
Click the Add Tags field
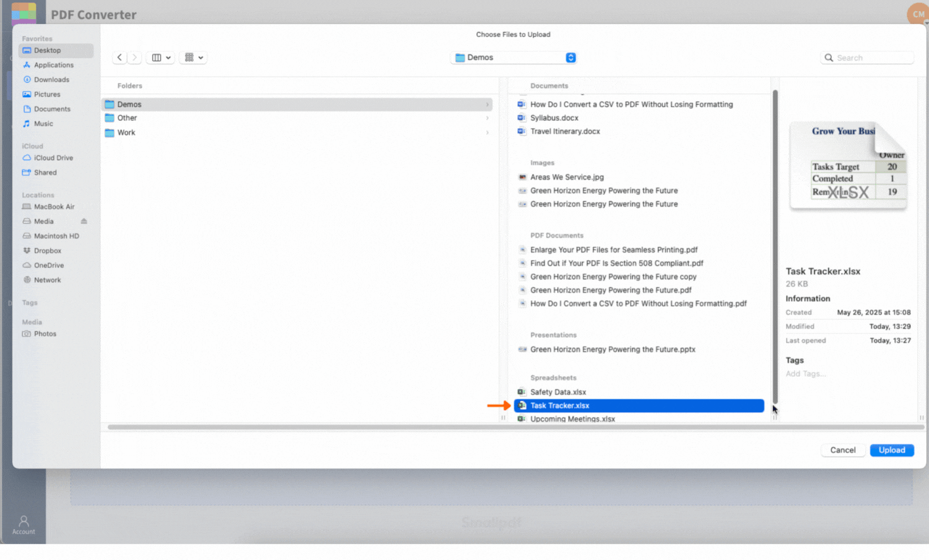805,374
